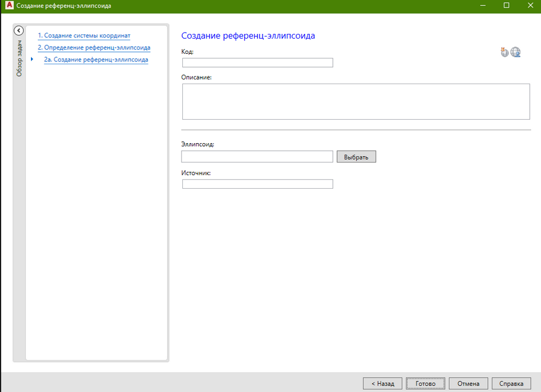Click the AutoCAD logo in title bar

[x=9, y=6]
